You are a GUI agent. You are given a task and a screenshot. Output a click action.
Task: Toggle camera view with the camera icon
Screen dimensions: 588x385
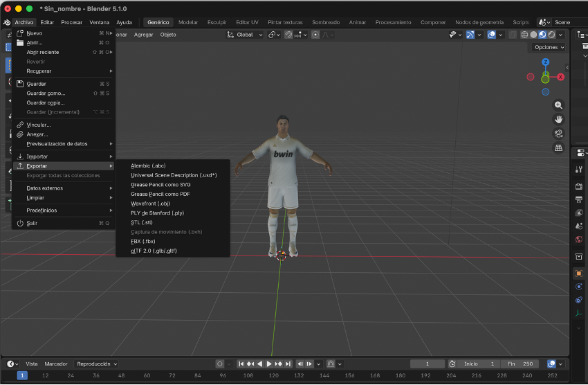click(x=558, y=134)
